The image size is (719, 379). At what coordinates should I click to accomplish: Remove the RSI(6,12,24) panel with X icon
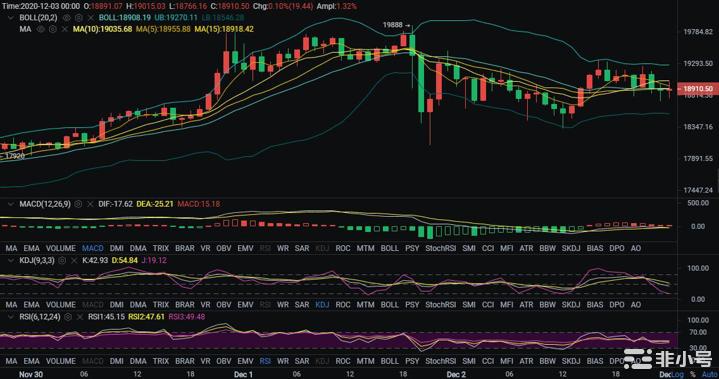tap(80, 317)
